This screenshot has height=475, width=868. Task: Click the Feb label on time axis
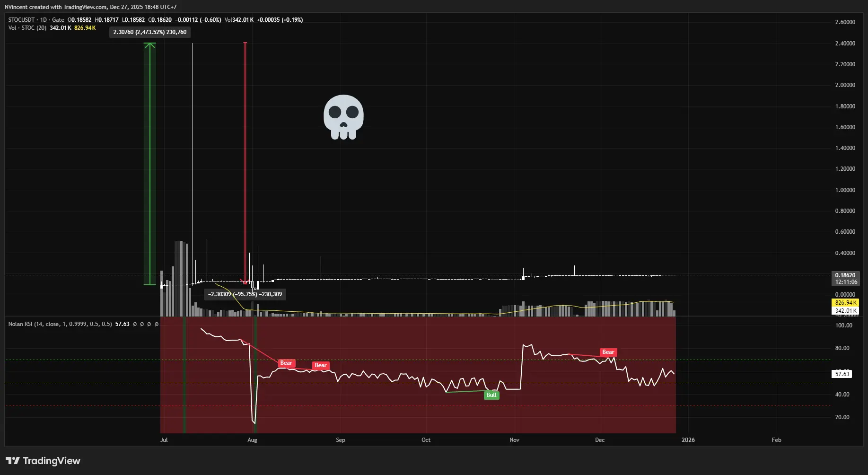click(x=776, y=440)
